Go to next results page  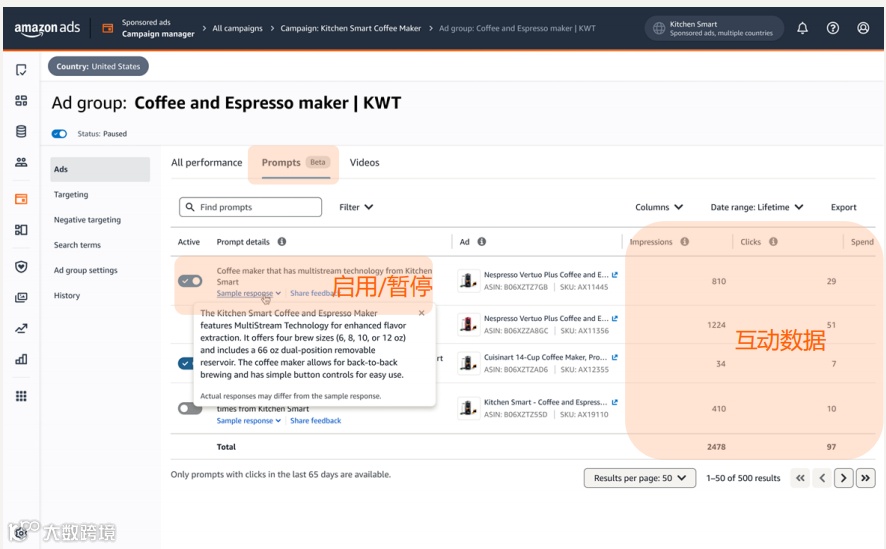(844, 478)
